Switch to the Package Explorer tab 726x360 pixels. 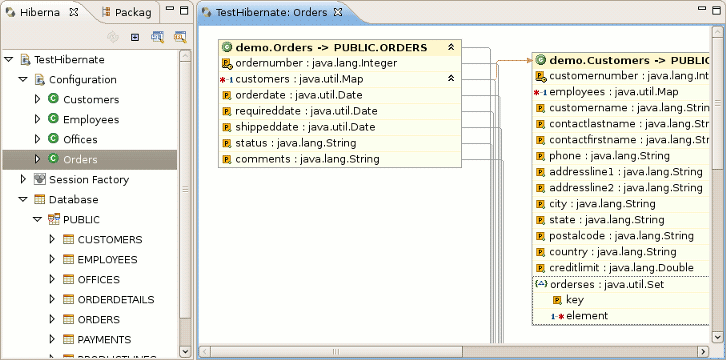pos(127,12)
